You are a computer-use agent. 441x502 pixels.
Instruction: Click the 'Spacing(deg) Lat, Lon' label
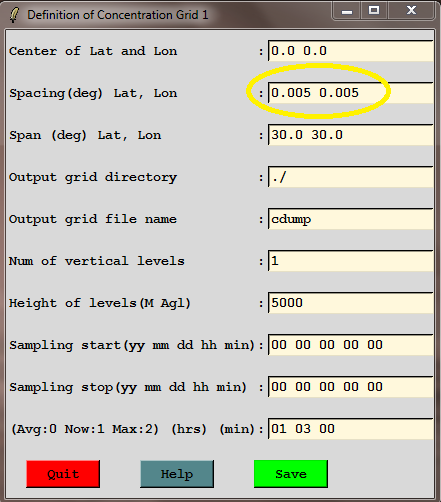click(x=93, y=93)
